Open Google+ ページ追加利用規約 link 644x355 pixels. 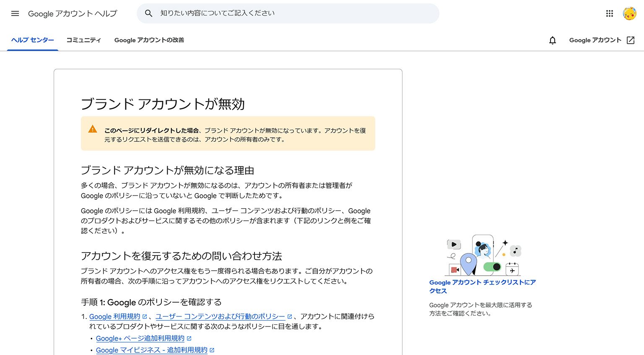pos(140,338)
